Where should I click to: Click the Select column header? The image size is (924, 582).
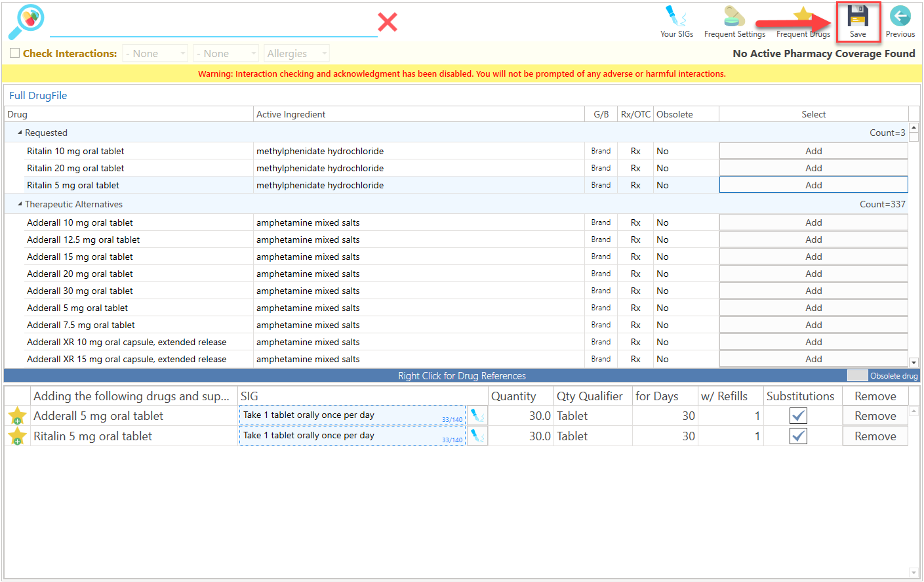(x=814, y=114)
